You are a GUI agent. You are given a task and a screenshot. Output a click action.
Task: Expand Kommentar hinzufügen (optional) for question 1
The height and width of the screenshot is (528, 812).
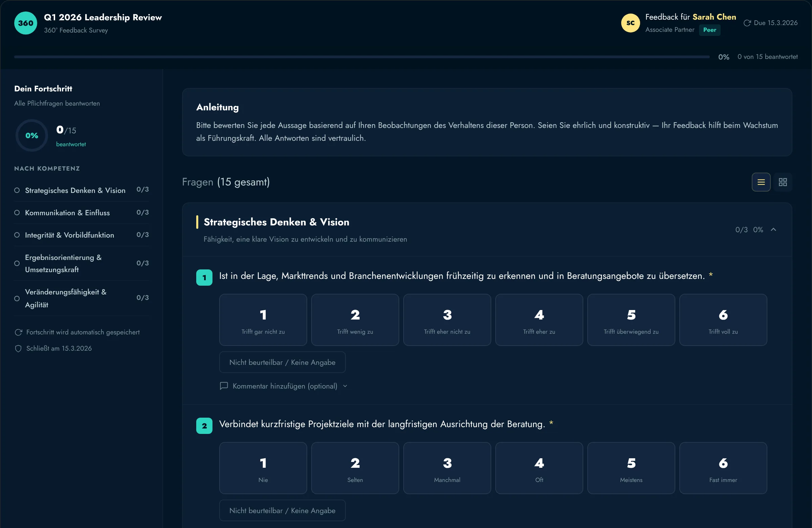(x=284, y=386)
